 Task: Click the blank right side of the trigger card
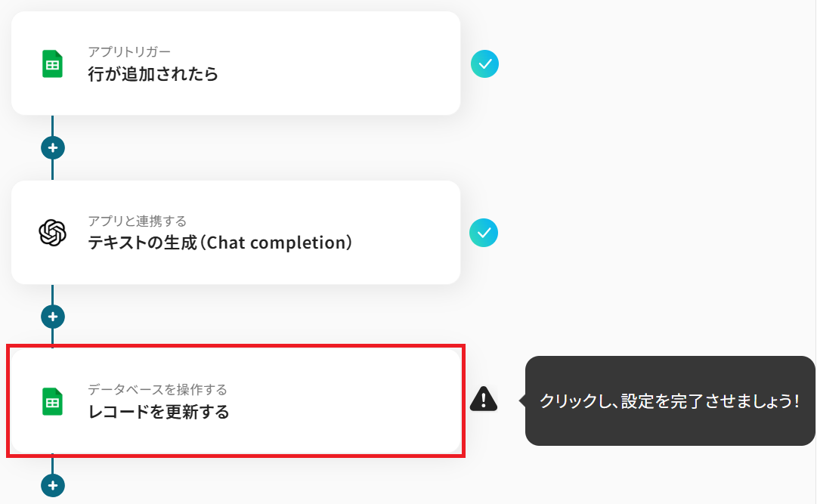pyautogui.click(x=363, y=64)
